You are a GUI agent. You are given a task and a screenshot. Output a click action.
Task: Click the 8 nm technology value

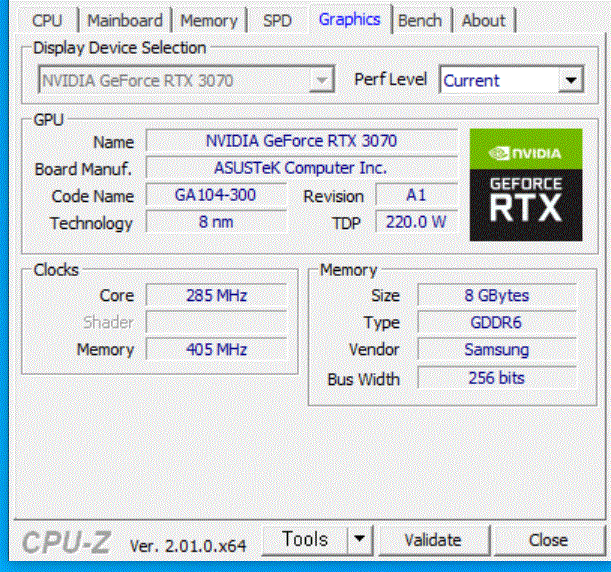(x=216, y=222)
